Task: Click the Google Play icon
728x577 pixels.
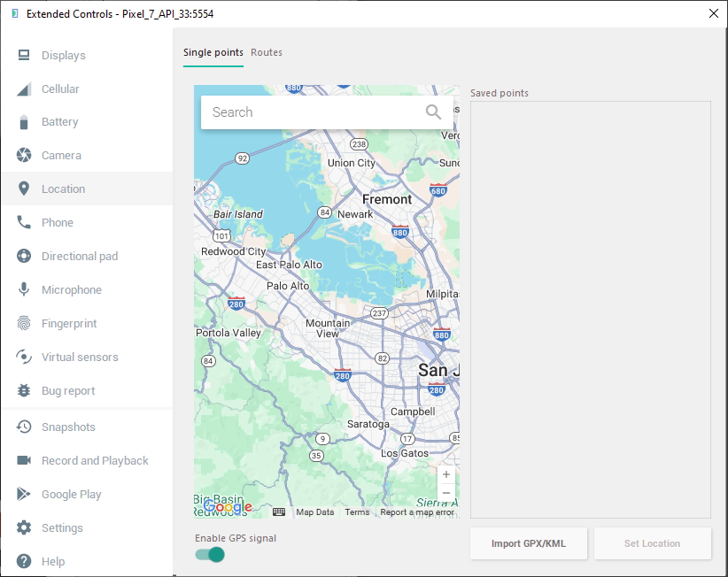Action: (24, 494)
